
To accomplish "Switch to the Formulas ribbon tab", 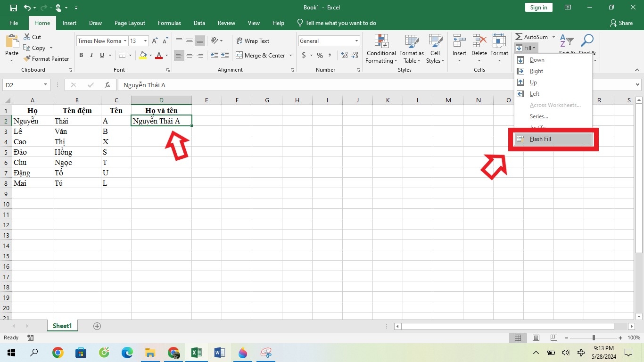I will (x=169, y=23).
